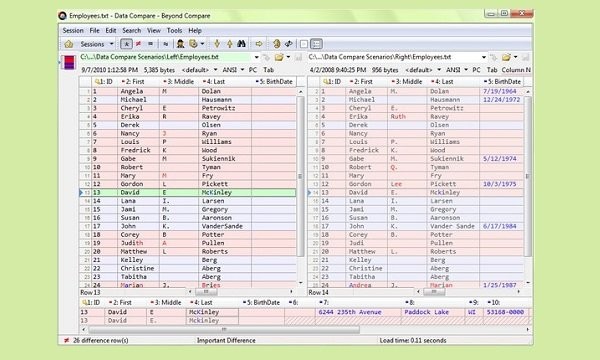Open right pane default format dropdown
600x360 pixels.
tap(423, 70)
